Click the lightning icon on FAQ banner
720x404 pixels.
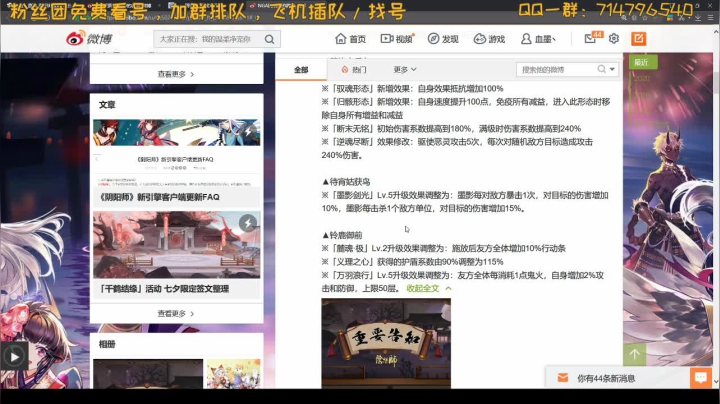pyautogui.click(x=248, y=132)
